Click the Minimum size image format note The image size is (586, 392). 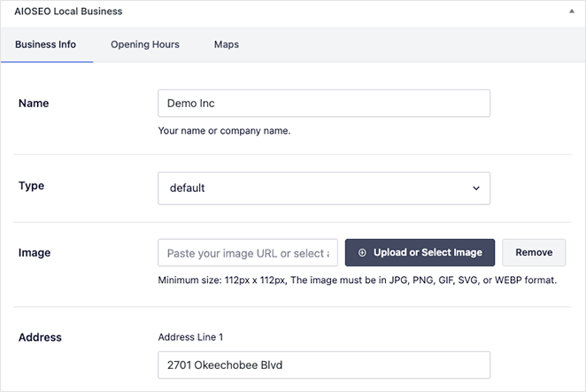click(358, 281)
